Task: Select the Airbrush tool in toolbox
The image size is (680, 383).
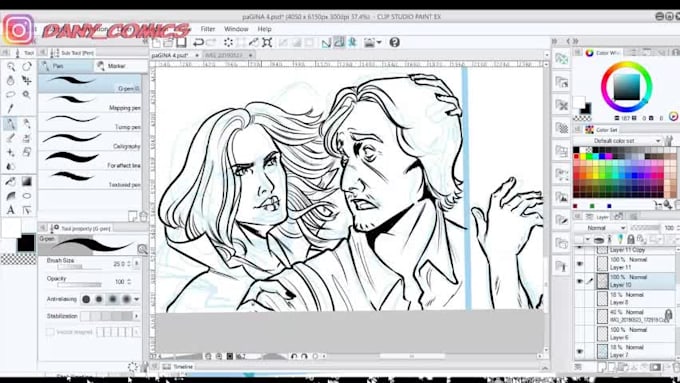Action: pos(27,138)
